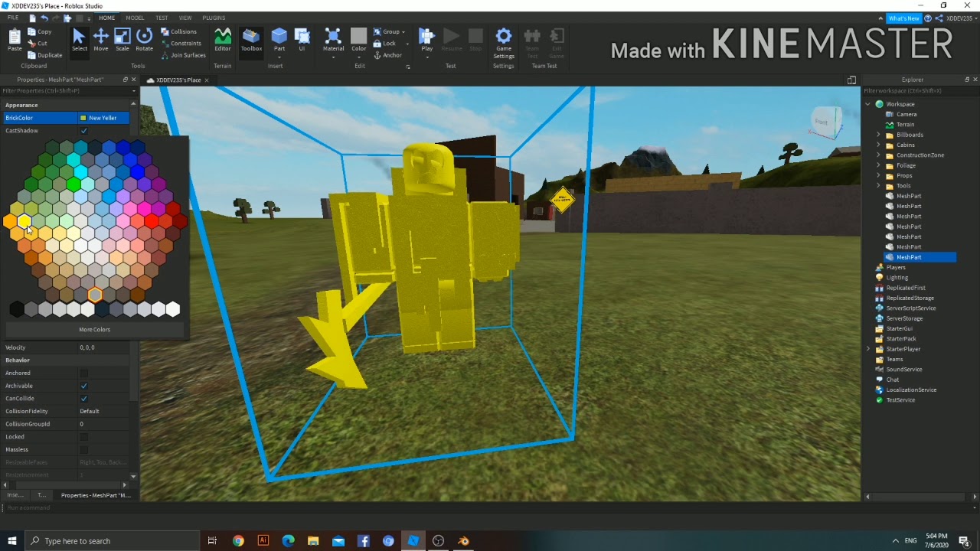
Task: Open the Material picker
Action: click(333, 42)
